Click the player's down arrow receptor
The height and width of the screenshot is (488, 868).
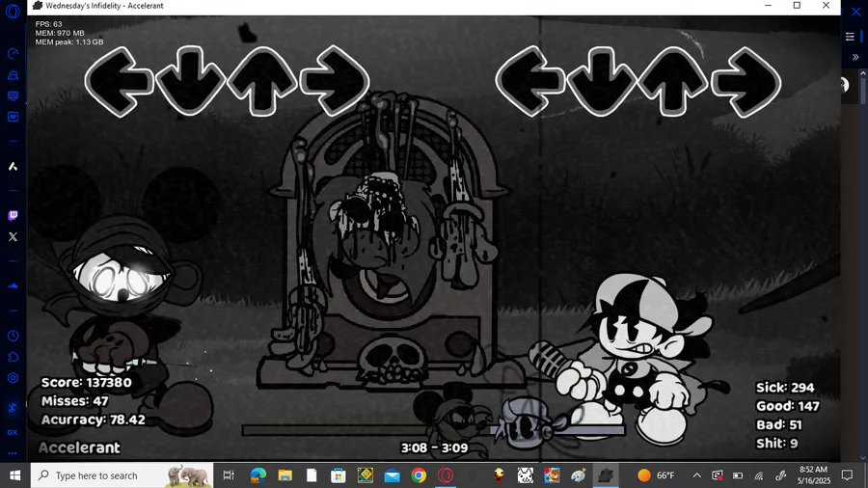tap(602, 81)
